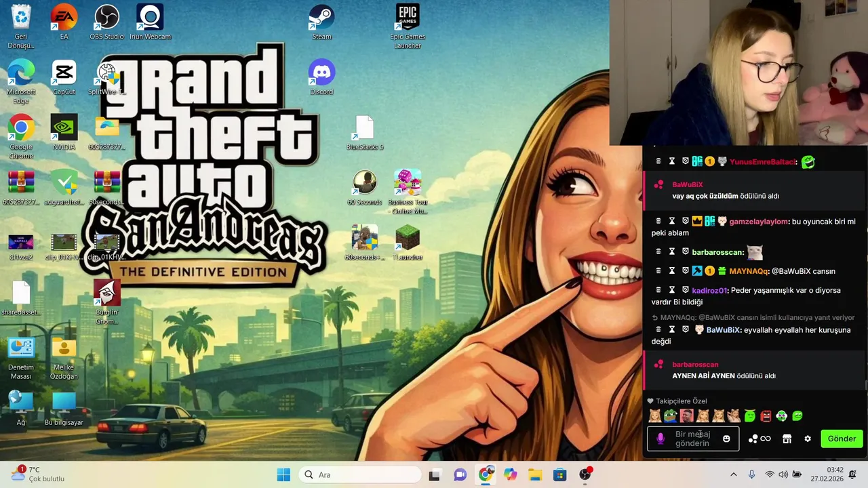
Task: Switch to Chrome in the taskbar
Action: (485, 475)
